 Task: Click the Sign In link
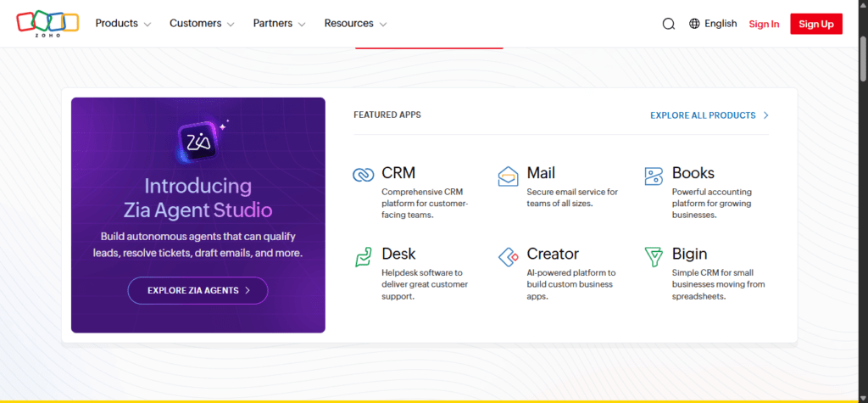(764, 24)
